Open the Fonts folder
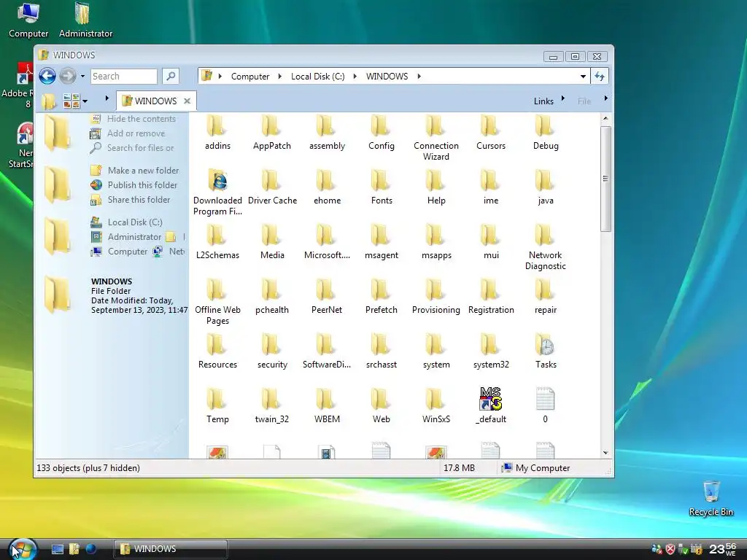The image size is (747, 560). coord(381,187)
